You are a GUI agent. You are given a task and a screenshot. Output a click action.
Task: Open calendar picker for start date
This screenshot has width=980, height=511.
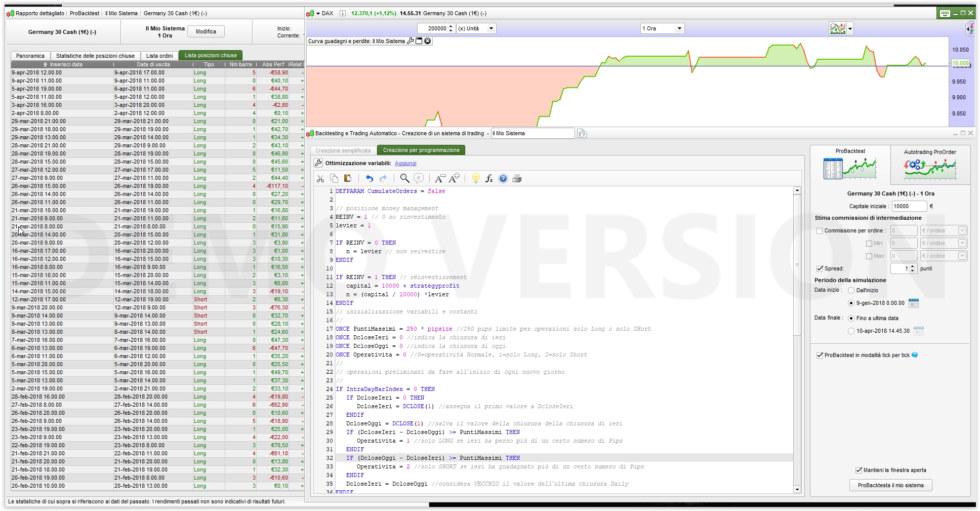(x=913, y=303)
